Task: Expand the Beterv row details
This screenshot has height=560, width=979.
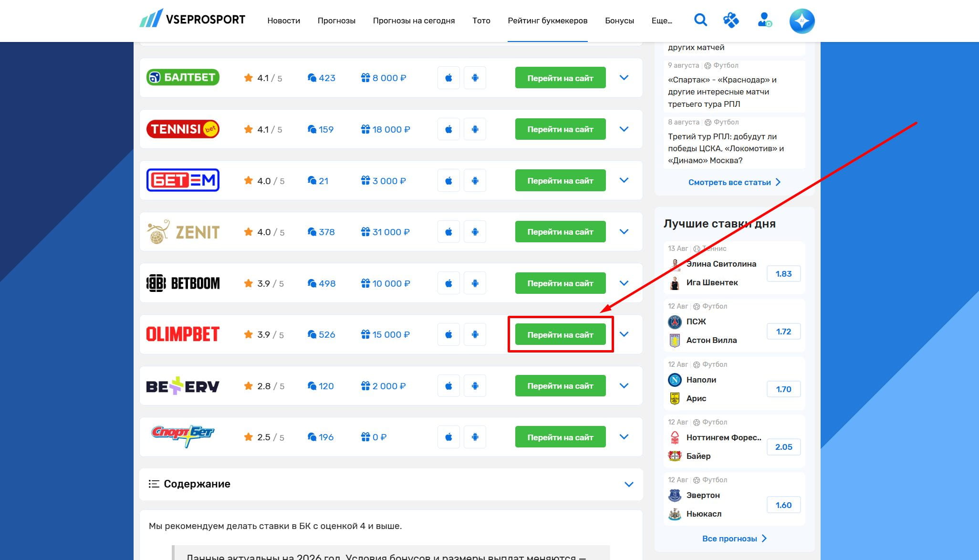Action: (x=624, y=386)
